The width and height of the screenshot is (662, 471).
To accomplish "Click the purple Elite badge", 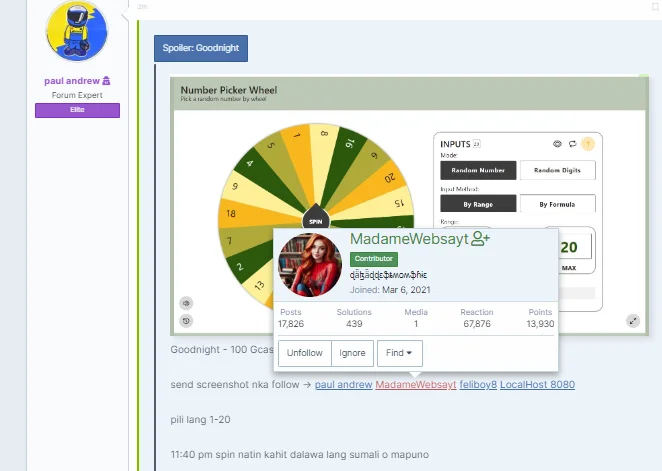I will point(77,110).
